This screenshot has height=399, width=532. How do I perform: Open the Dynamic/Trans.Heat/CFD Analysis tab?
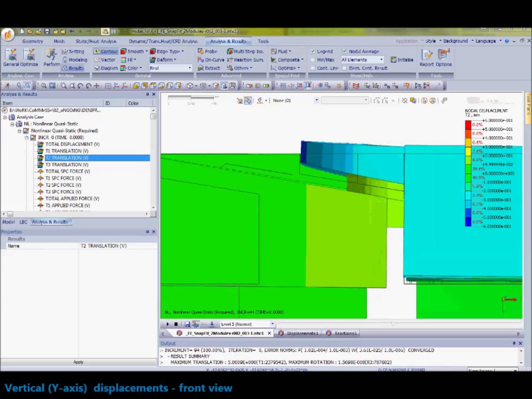[x=163, y=42]
